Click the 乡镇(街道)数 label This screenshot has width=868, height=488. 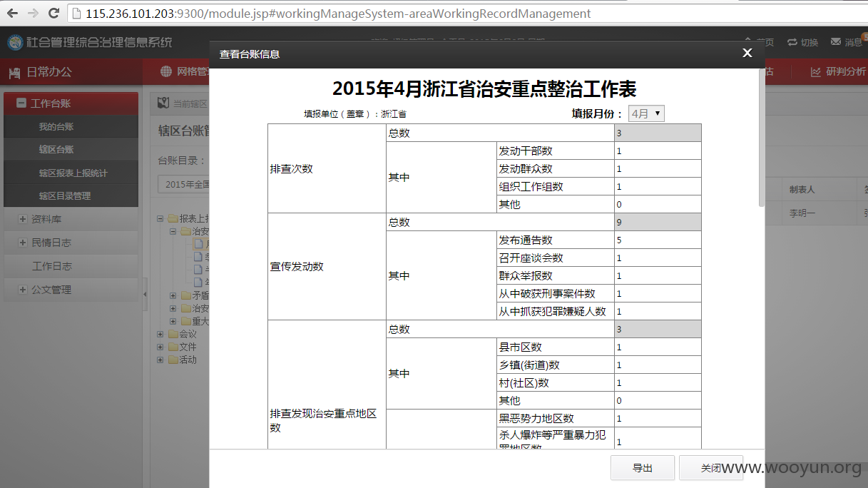[x=529, y=365]
